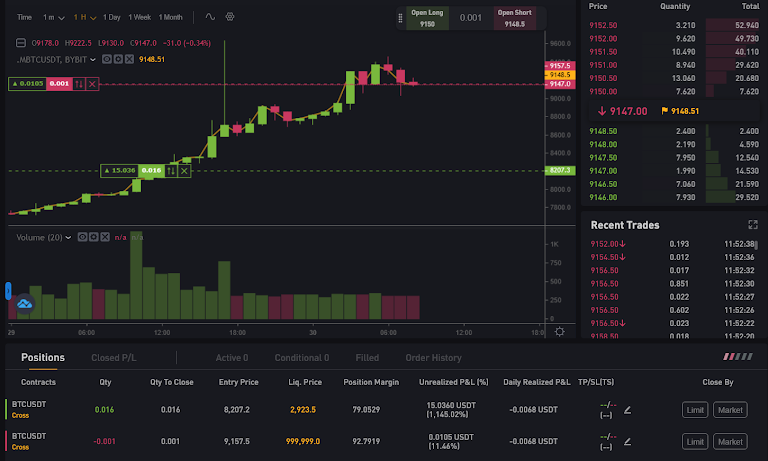The height and width of the screenshot is (461, 768).
Task: Edit TP/SL for the long BTCUSDT position
Action: [628, 409]
